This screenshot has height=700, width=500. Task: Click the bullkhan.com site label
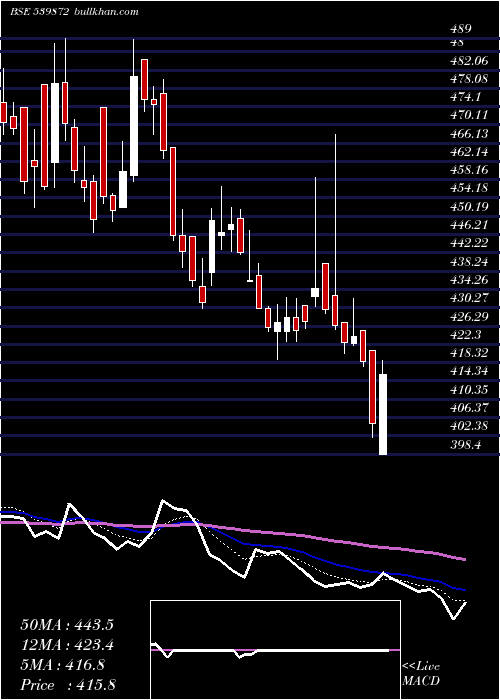click(105, 12)
